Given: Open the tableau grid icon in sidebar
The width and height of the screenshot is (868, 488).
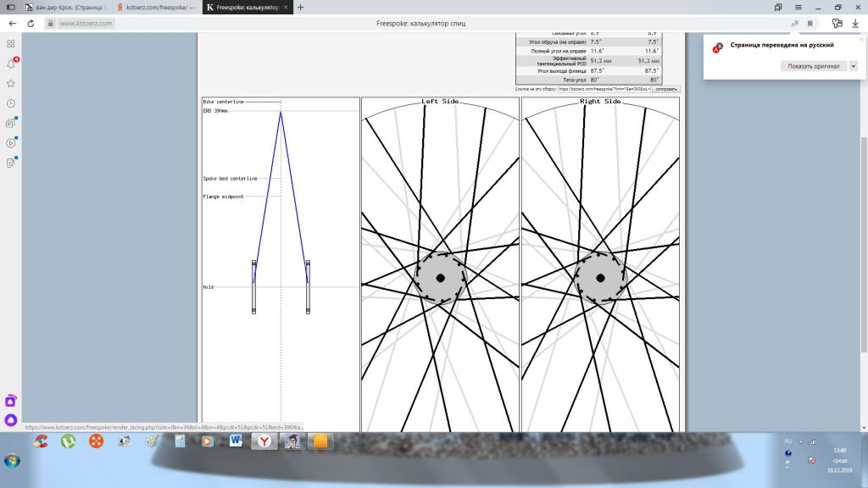Looking at the screenshot, I should pos(11,43).
